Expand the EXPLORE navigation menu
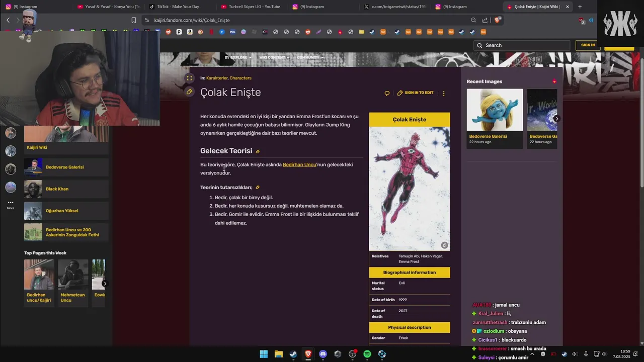 238,57
